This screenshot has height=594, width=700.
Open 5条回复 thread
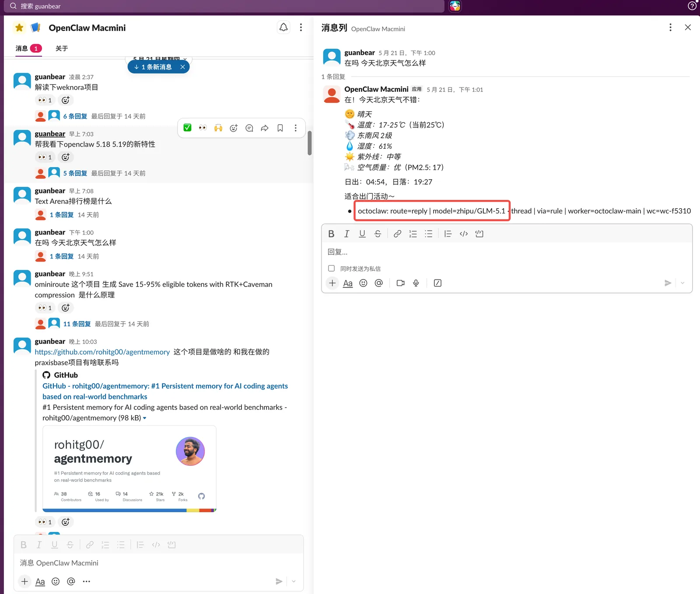(75, 173)
